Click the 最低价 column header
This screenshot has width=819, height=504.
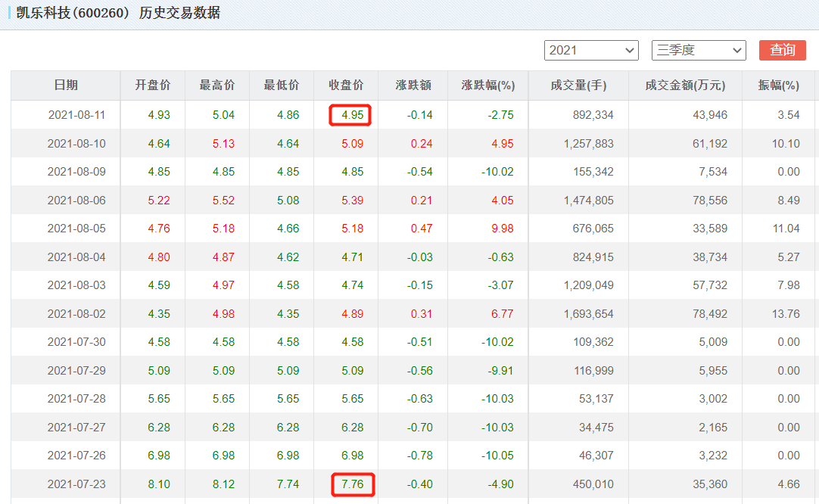282,85
